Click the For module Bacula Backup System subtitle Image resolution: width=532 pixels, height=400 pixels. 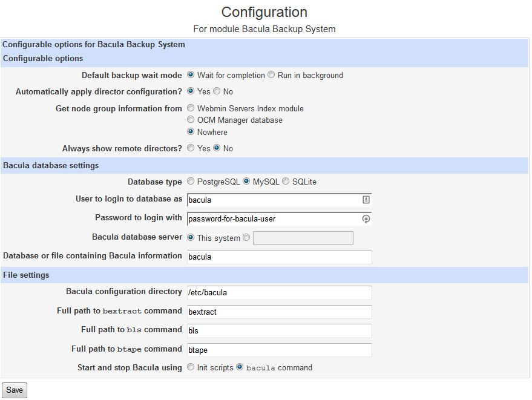click(264, 29)
